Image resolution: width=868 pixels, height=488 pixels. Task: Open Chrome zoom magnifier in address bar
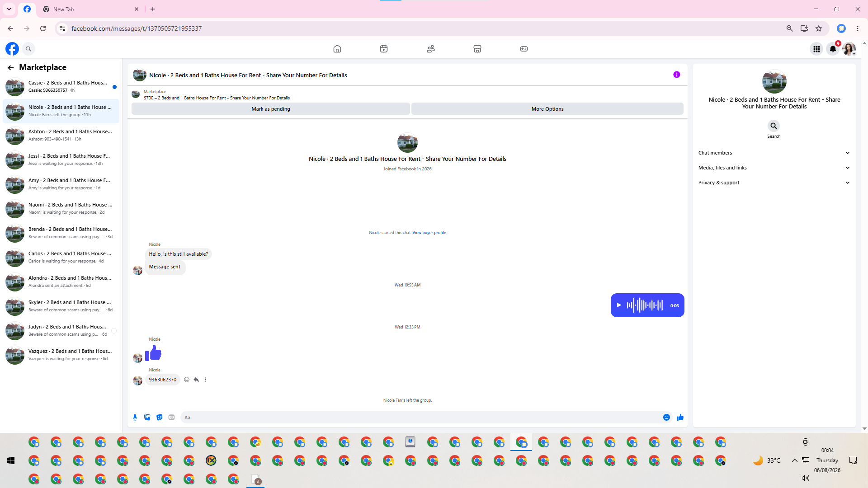790,28
